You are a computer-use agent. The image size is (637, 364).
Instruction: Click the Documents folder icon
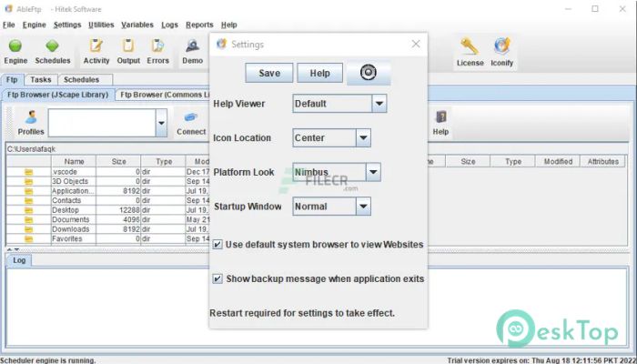click(28, 220)
